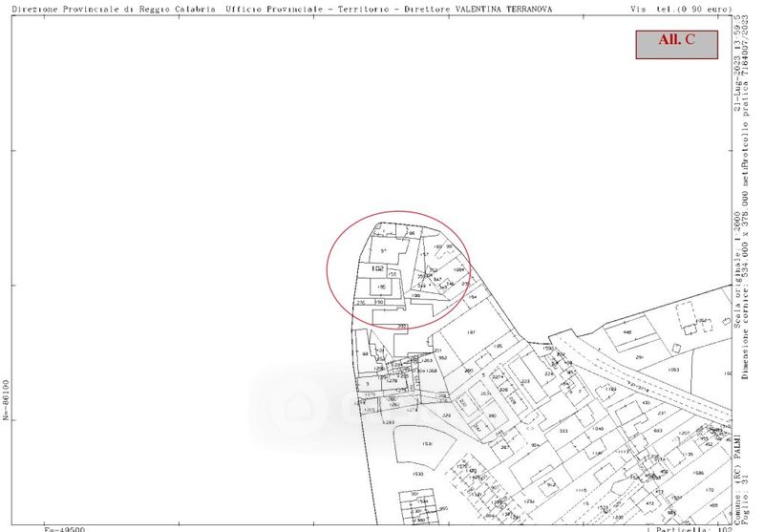Select parcel 102 inside the red circle
The width and height of the screenshot is (764, 532).
click(x=377, y=269)
